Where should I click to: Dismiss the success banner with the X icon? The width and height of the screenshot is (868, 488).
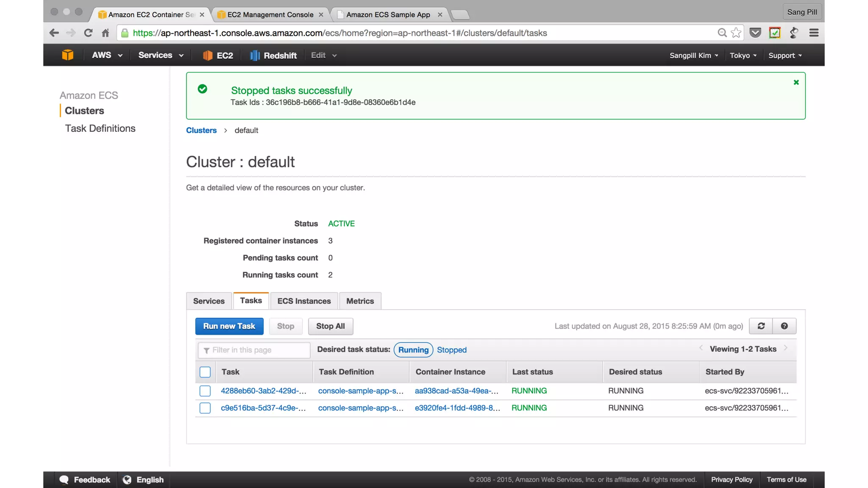click(796, 83)
